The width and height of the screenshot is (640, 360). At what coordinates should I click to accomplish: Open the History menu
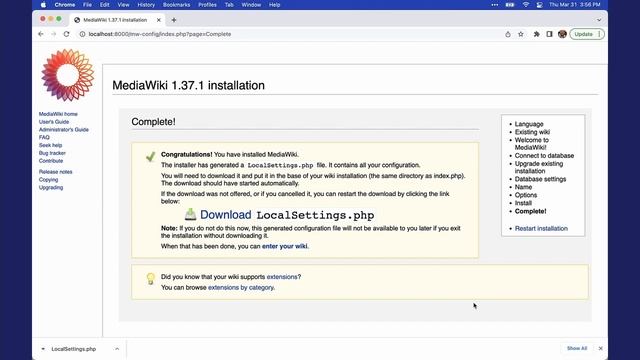146,5
